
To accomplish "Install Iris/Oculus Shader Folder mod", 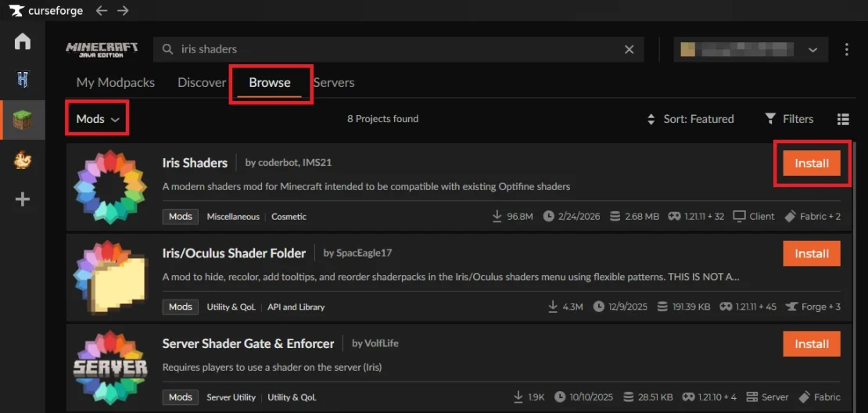I will point(812,253).
